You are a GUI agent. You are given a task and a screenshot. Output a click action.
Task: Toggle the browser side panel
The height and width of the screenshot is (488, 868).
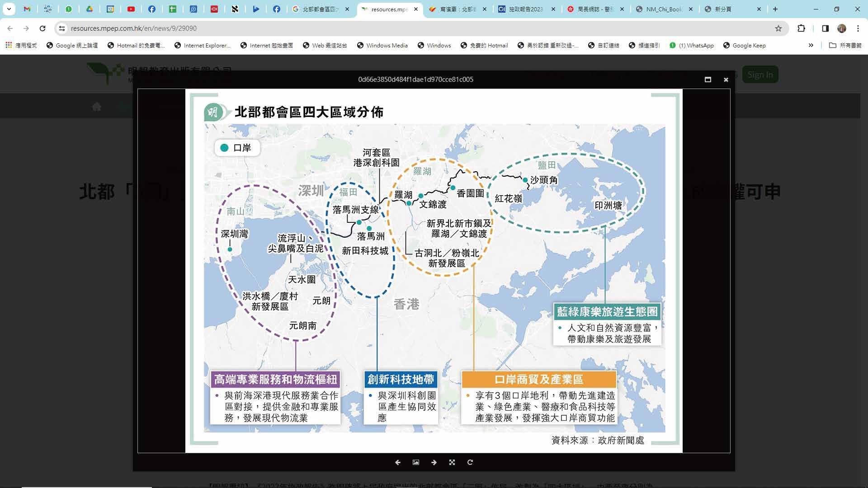point(825,28)
